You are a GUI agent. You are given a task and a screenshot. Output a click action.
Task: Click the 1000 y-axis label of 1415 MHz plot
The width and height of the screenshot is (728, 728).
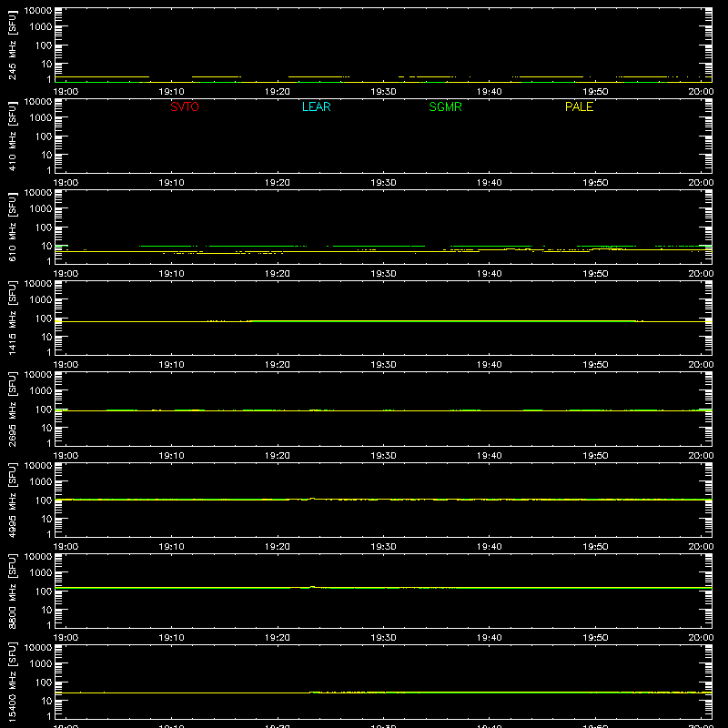pyautogui.click(x=40, y=300)
